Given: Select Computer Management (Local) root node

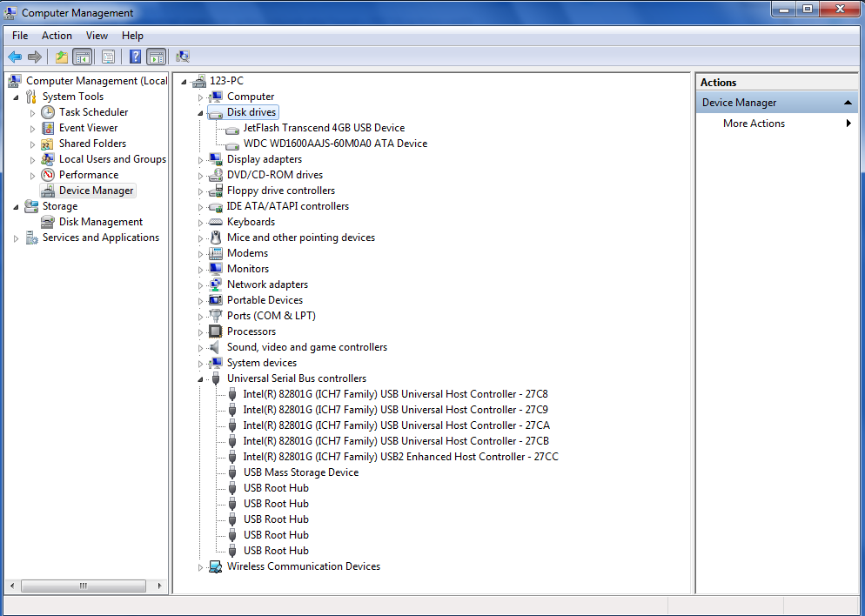Looking at the screenshot, I should pyautogui.click(x=97, y=81).
